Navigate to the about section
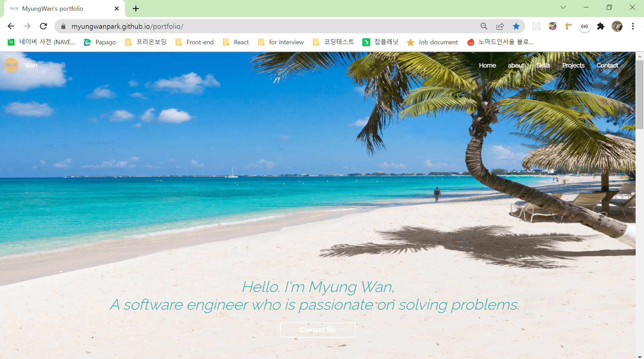 pyautogui.click(x=516, y=65)
